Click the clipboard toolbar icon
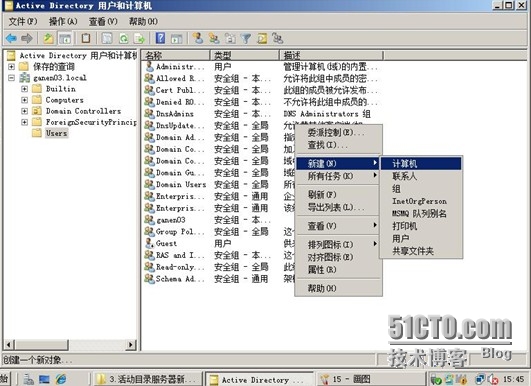The height and width of the screenshot is (386, 531). (x=86, y=38)
